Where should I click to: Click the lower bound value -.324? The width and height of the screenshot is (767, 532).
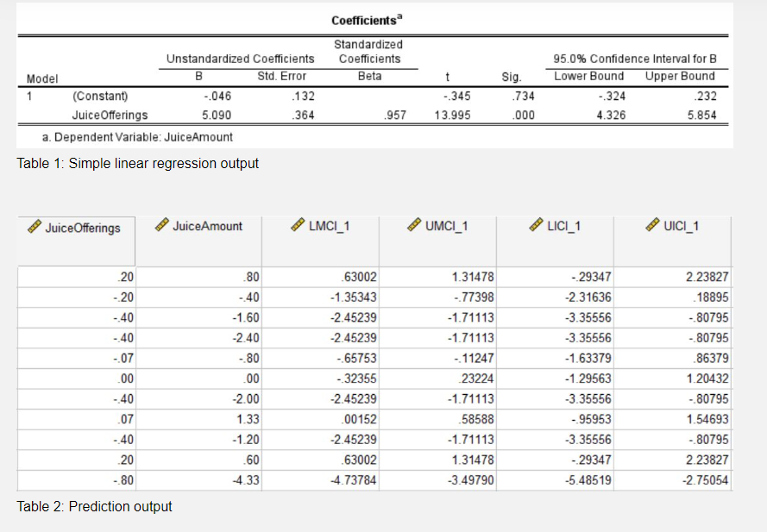tap(612, 96)
